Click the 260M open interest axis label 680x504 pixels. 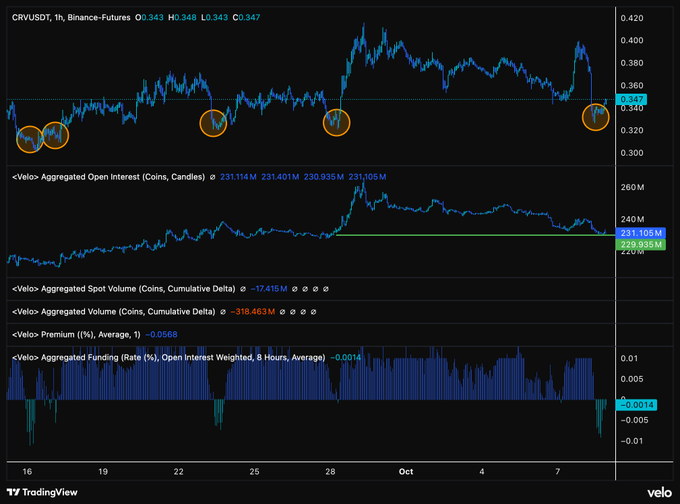click(x=632, y=187)
